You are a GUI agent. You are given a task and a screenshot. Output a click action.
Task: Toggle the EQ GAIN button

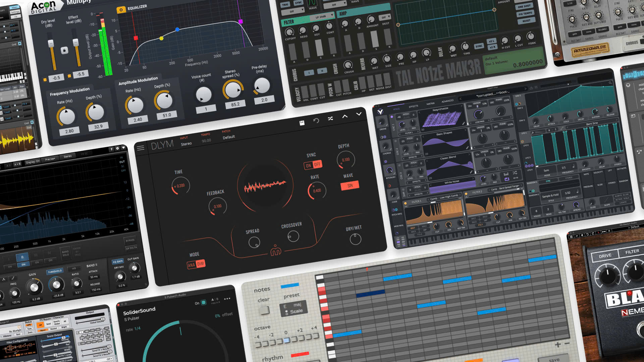coord(118,261)
